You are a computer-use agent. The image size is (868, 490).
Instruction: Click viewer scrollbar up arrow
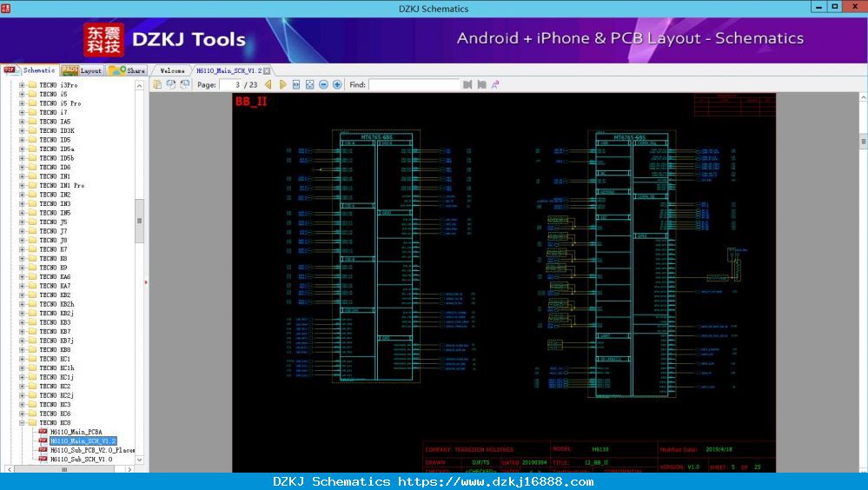pos(863,97)
